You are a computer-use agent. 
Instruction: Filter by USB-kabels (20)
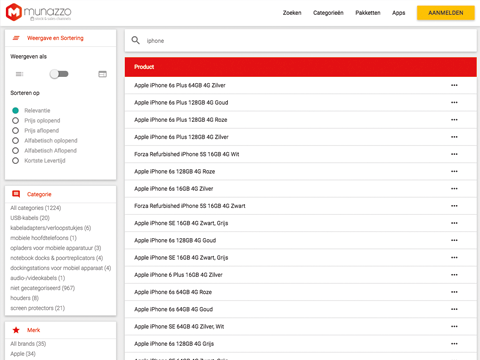30,218
